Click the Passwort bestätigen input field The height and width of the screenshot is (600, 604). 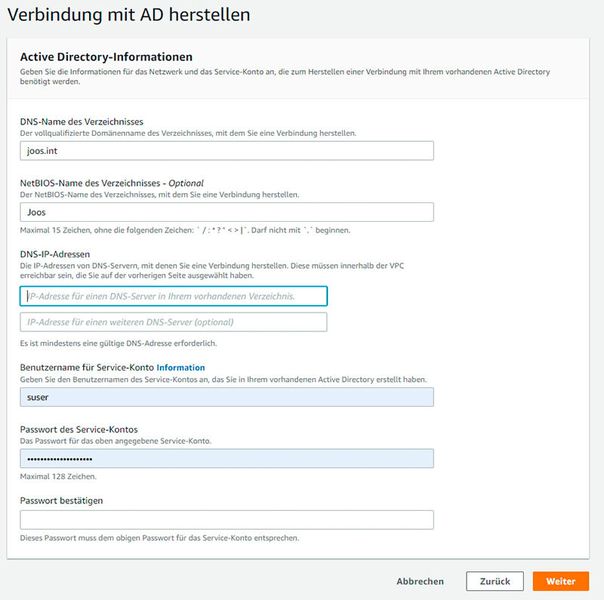tap(226, 519)
